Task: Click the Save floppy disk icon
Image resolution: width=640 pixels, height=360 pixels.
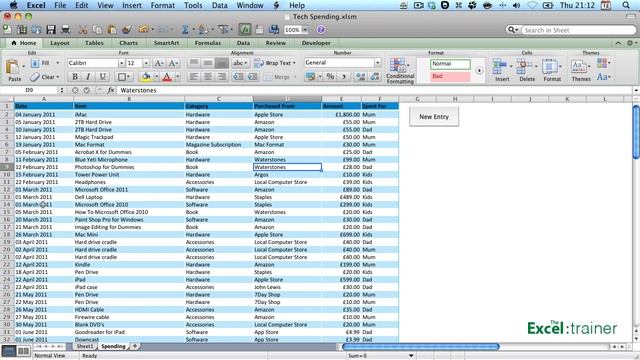Action: tap(51, 29)
